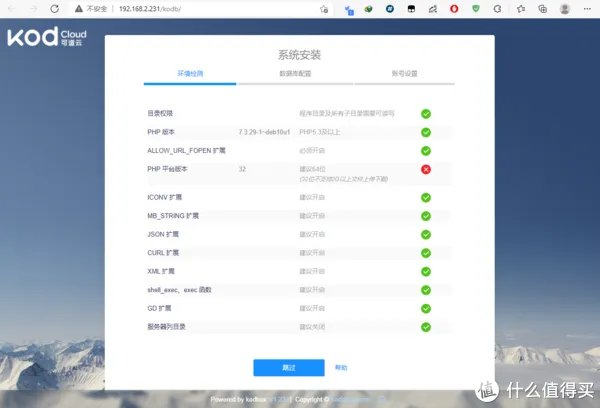Viewport: 600px width, 408px height.
Task: Select the 账号设置 install step tab
Action: 404,73
